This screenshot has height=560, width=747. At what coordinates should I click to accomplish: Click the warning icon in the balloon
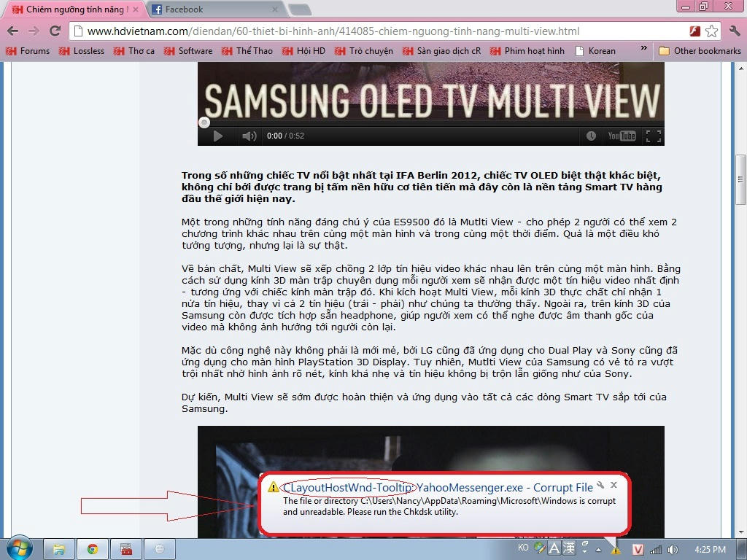pos(273,486)
